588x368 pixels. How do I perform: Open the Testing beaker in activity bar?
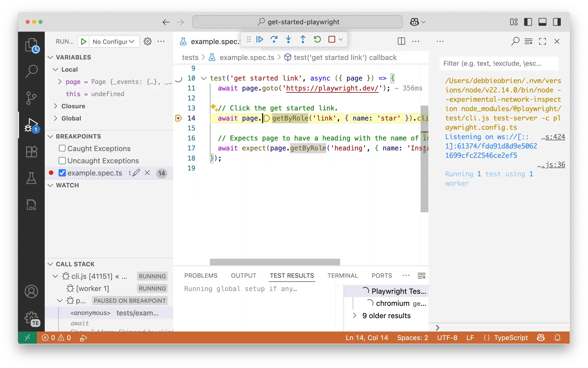(x=31, y=178)
